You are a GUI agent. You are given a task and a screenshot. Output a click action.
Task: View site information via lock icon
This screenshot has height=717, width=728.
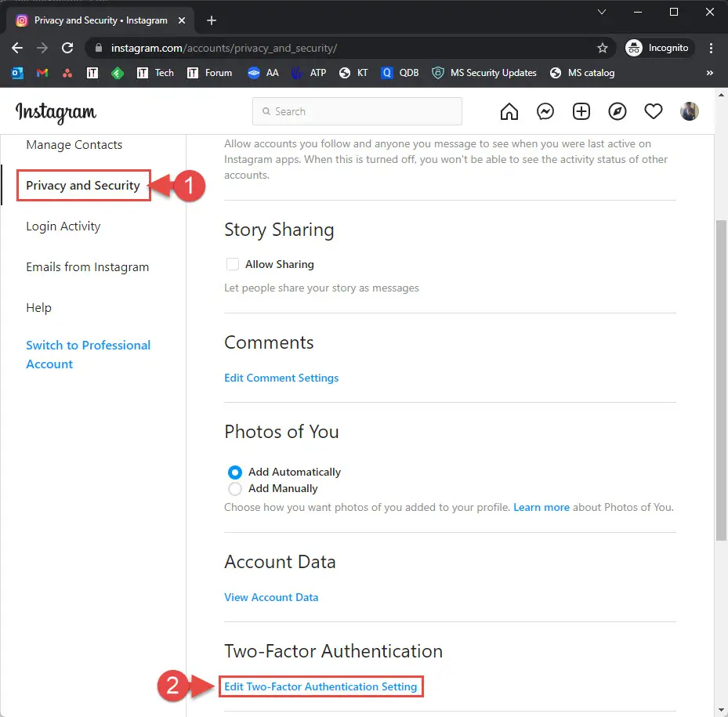(x=99, y=48)
